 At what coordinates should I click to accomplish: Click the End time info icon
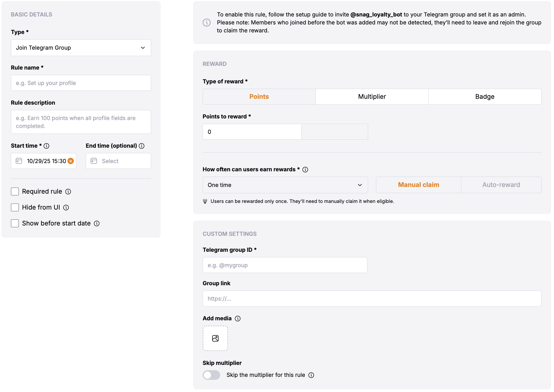(x=142, y=146)
